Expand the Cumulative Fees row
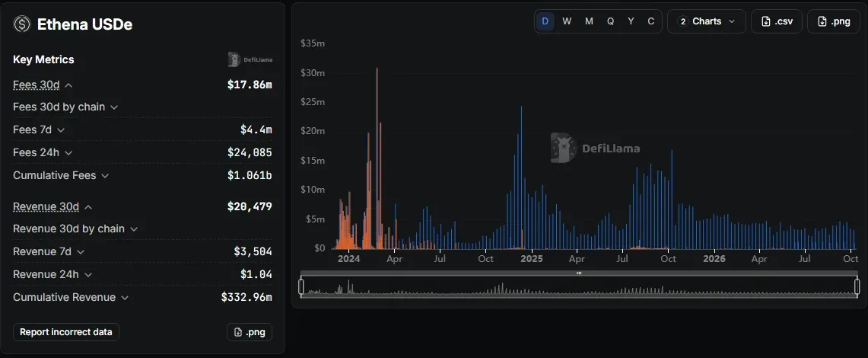 (x=105, y=176)
